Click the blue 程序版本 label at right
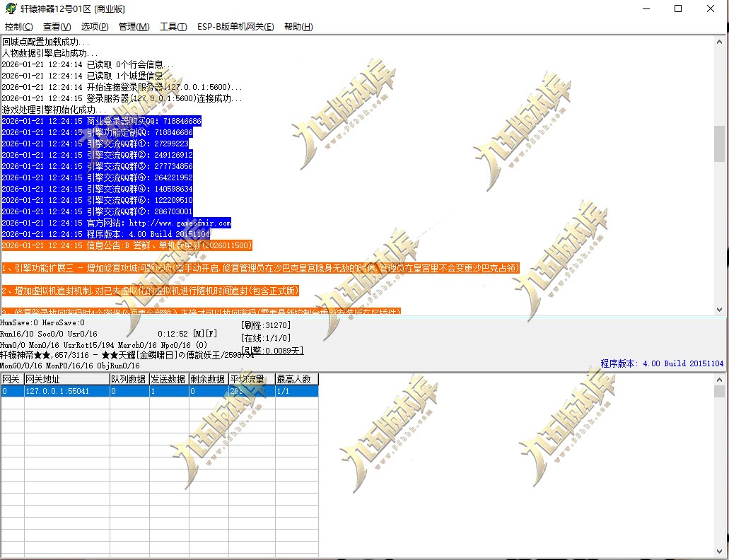Image resolution: width=729 pixels, height=560 pixels. coord(662,363)
